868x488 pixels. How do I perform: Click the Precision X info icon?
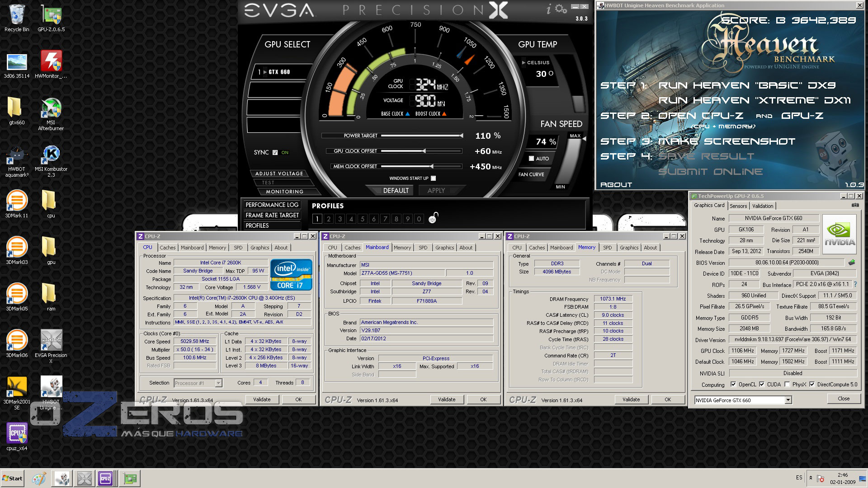[x=548, y=9]
